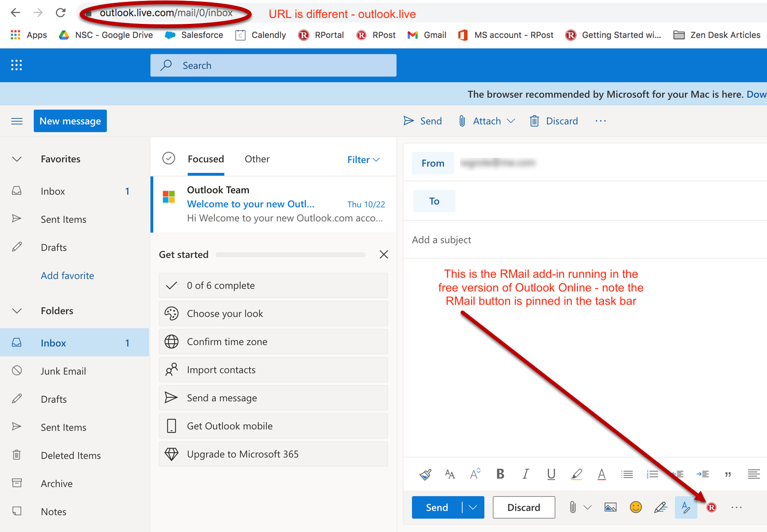Open the send options dropdown arrow
Screen dimensions: 767x532
tap(473, 507)
